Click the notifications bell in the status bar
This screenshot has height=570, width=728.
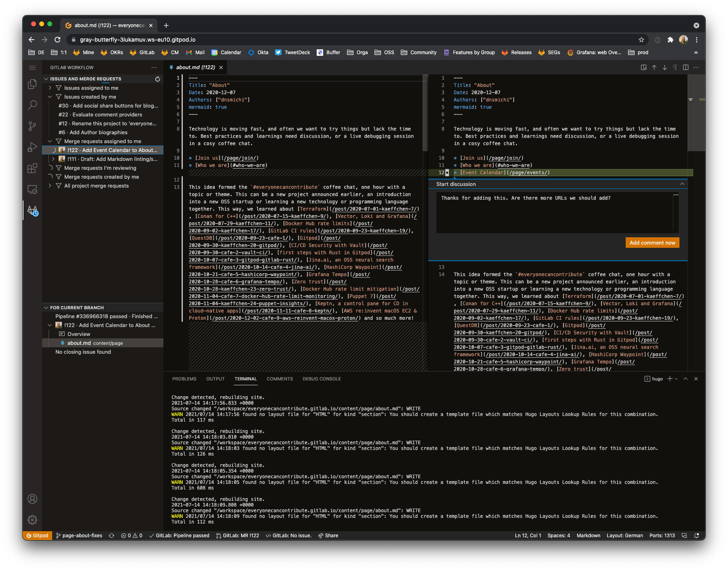pyautogui.click(x=696, y=535)
